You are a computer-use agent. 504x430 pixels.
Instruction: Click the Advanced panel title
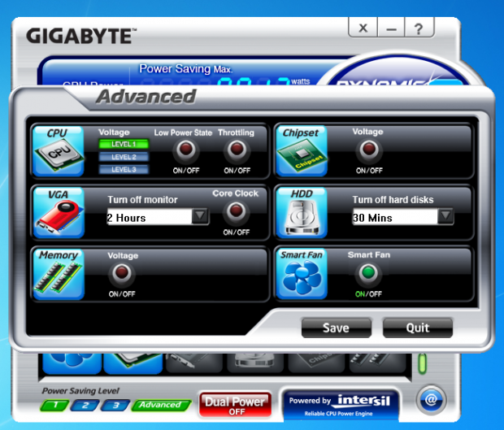(146, 97)
